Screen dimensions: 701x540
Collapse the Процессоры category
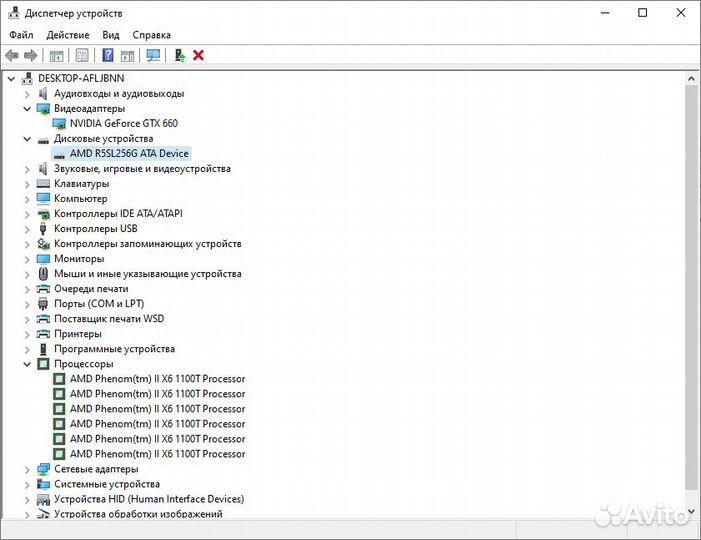[x=27, y=364]
